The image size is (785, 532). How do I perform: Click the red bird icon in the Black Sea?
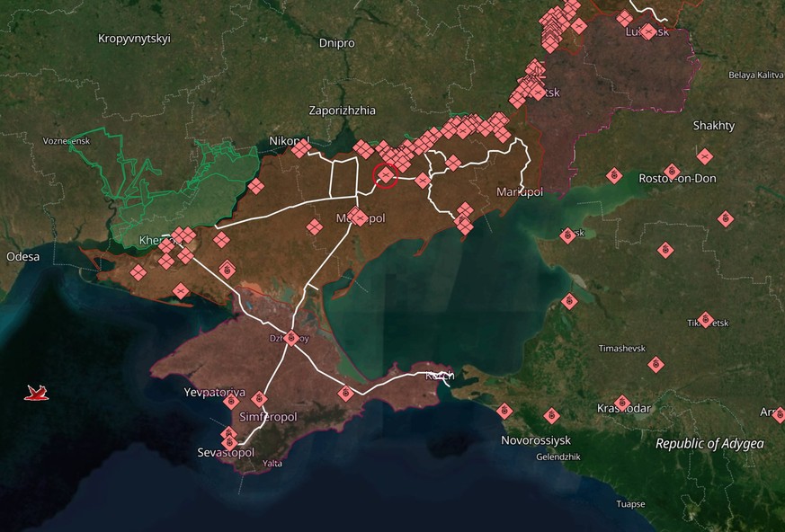36,393
